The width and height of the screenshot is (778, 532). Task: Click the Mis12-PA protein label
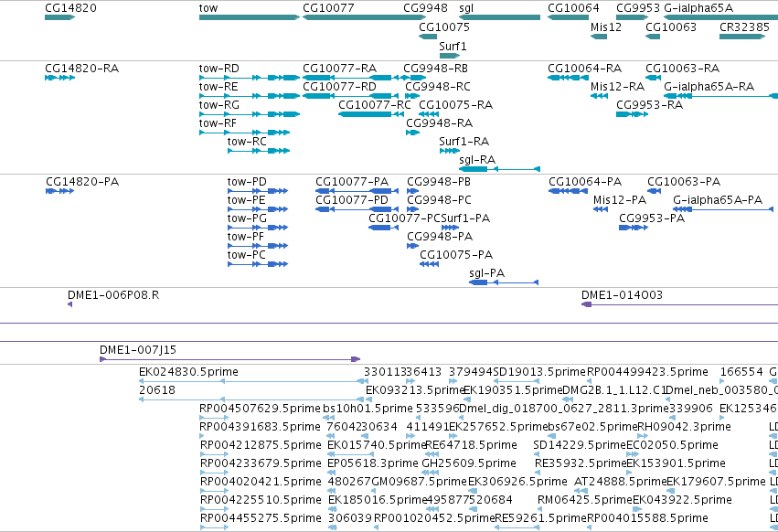tap(620, 200)
